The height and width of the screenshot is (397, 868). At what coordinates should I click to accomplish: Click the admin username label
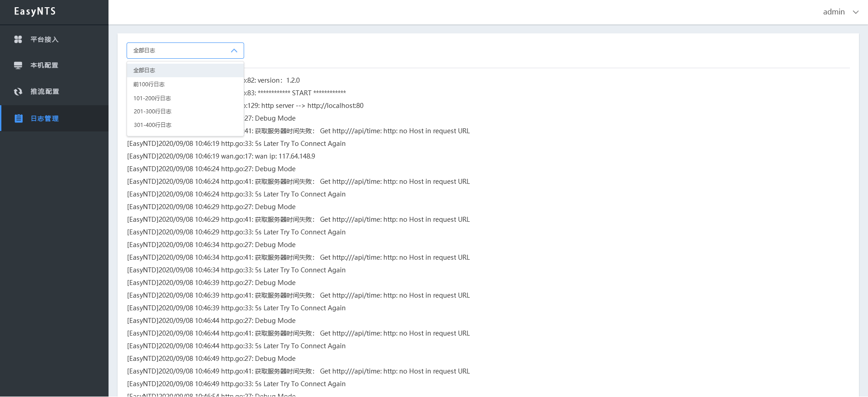point(834,12)
